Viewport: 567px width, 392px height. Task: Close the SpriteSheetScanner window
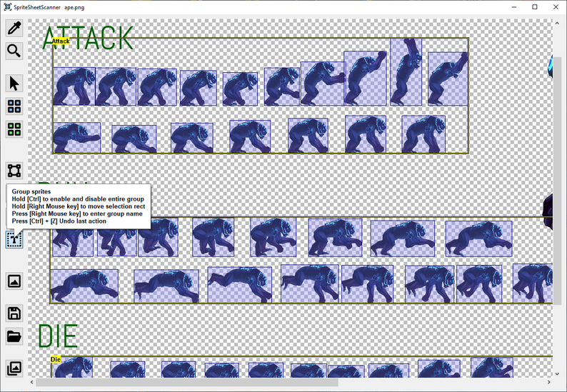556,7
